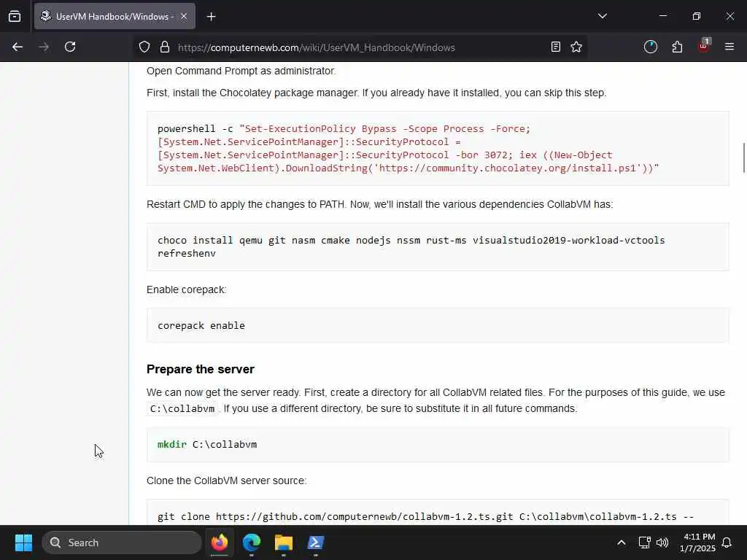Open PowerShell from the taskbar

pyautogui.click(x=315, y=542)
